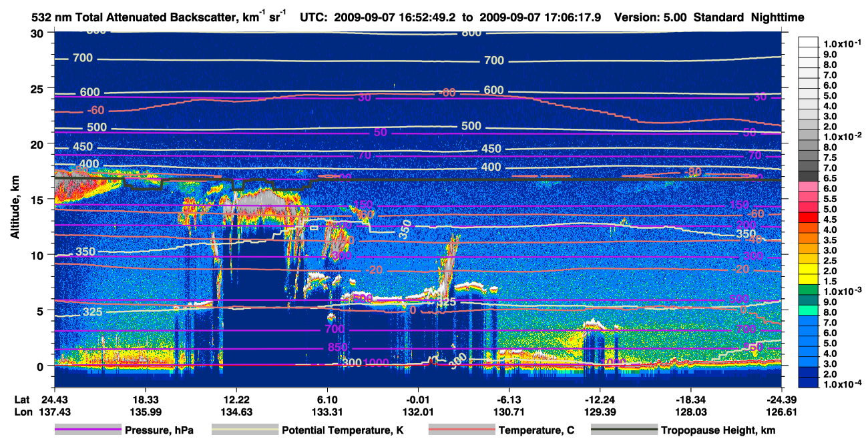Click the latitude value '-24.39'

pyautogui.click(x=782, y=399)
